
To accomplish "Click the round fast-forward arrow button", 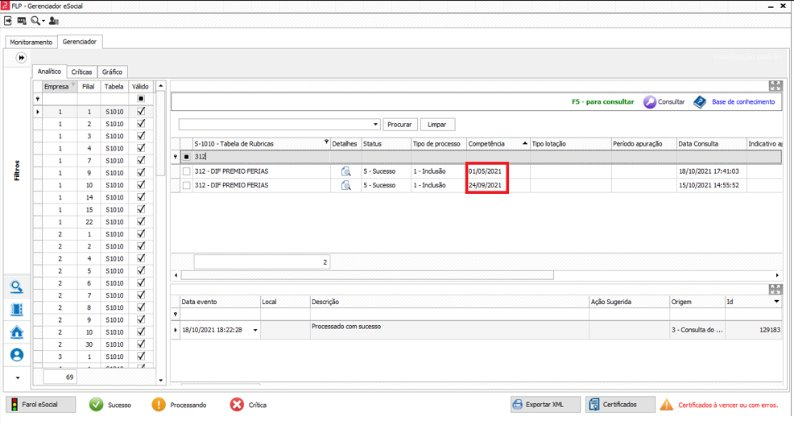I will 21,58.
